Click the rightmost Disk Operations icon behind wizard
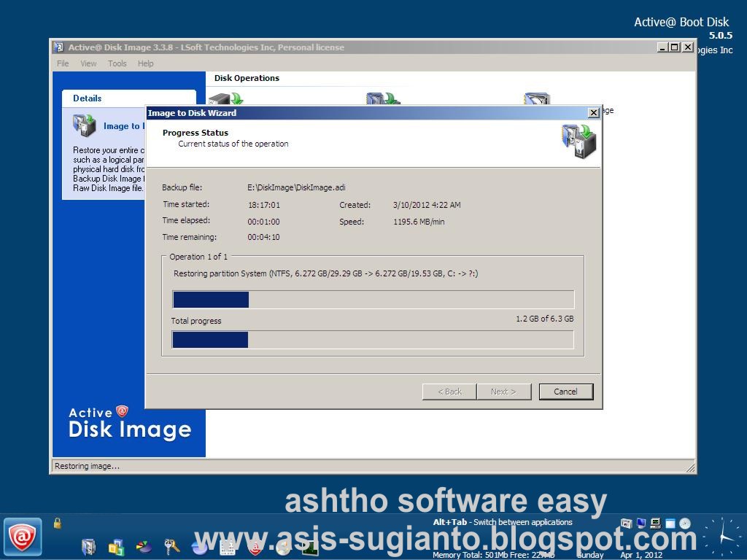 538,98
